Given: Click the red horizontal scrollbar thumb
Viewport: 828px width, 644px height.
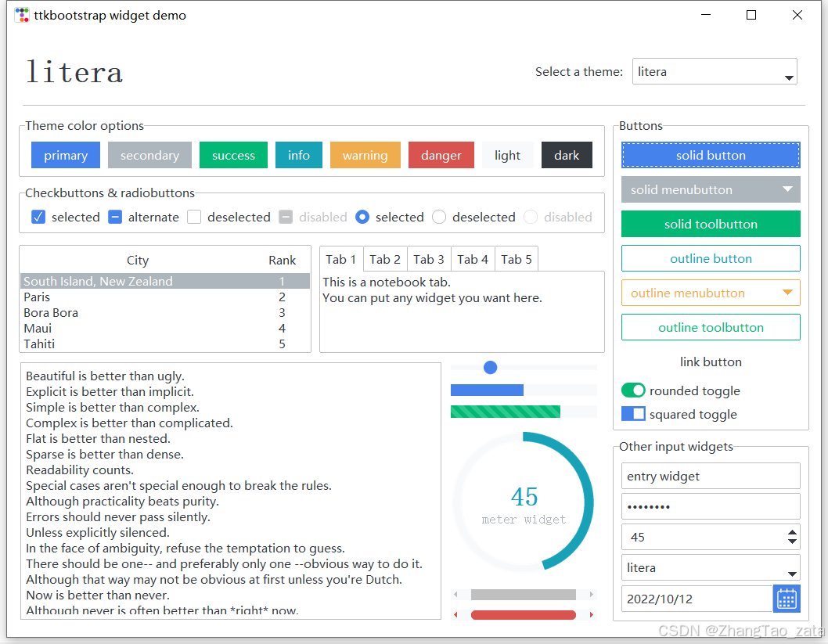Looking at the screenshot, I should click(524, 614).
